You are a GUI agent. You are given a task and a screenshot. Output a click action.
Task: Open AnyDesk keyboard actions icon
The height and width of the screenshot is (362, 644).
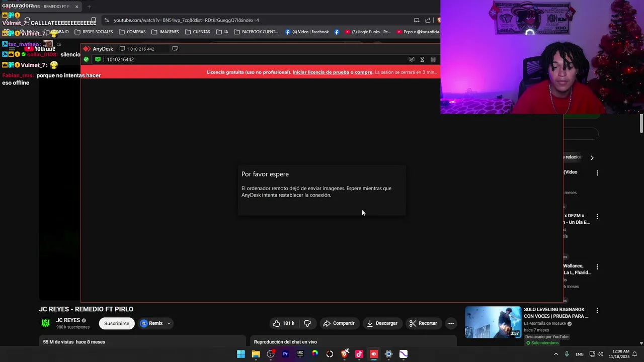[412, 59]
